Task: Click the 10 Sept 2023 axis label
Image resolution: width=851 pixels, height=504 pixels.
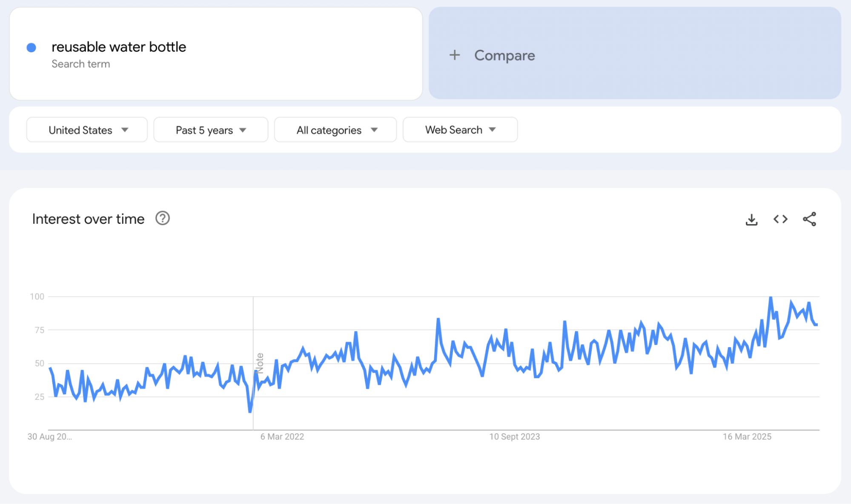Action: 515,436
